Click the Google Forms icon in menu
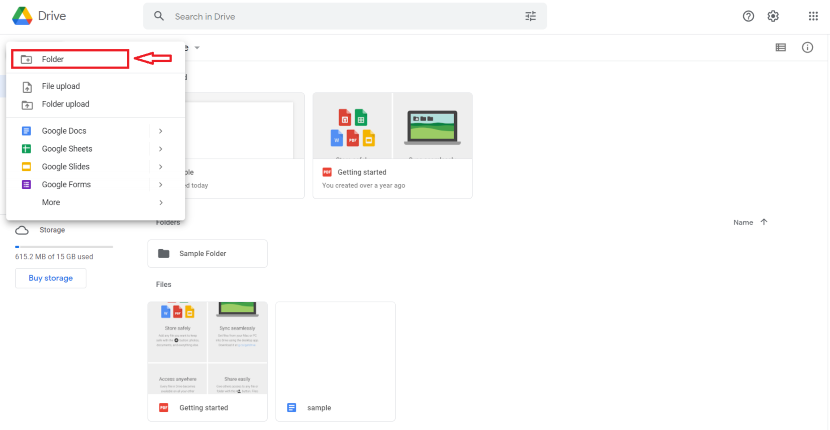This screenshot has width=830, height=430. [x=26, y=185]
